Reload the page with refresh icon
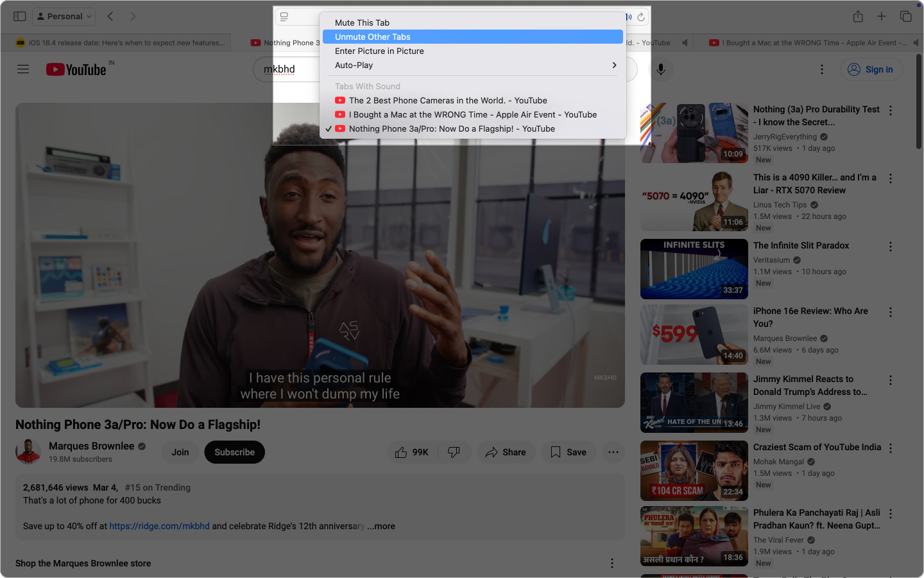Viewport: 924px width, 578px height. (x=640, y=17)
